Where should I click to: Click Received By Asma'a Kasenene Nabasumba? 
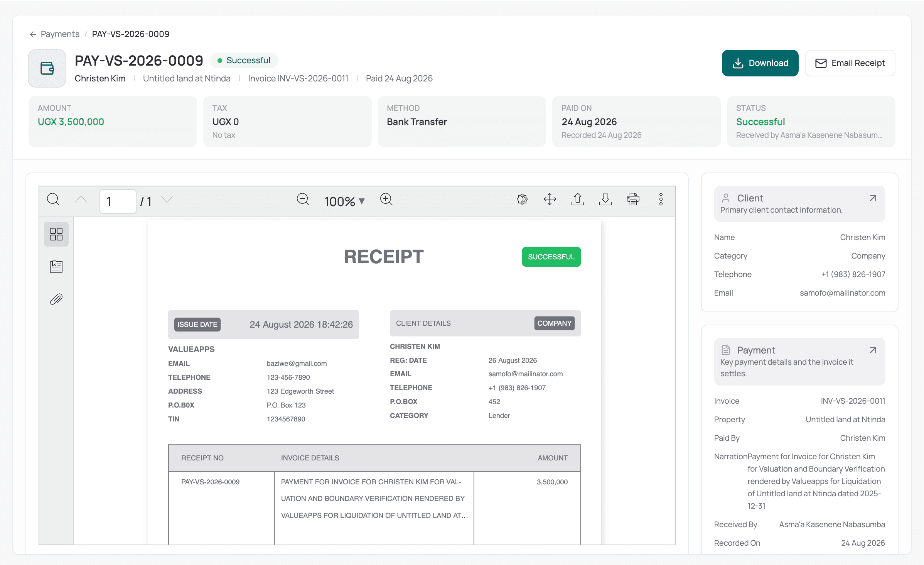coord(832,524)
